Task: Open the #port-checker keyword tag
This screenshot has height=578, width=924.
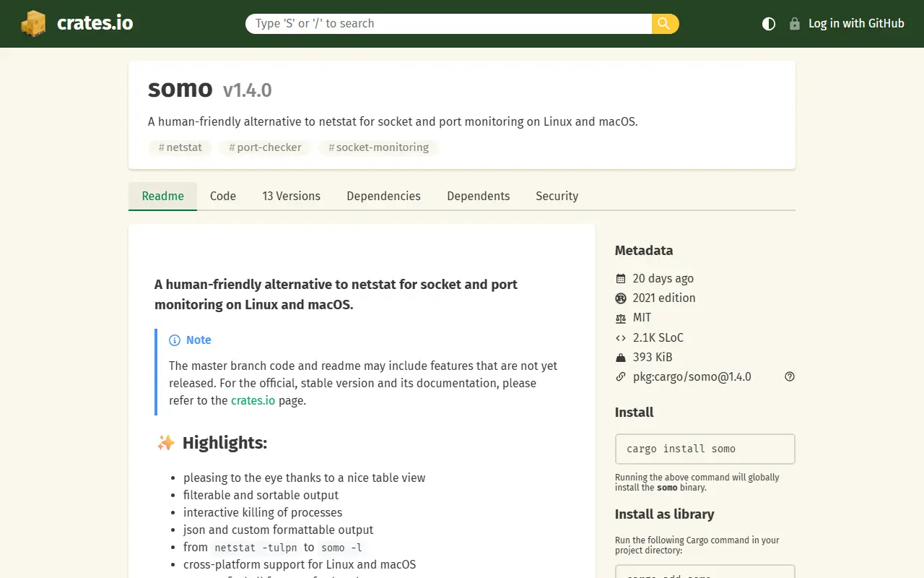Action: 265,147
